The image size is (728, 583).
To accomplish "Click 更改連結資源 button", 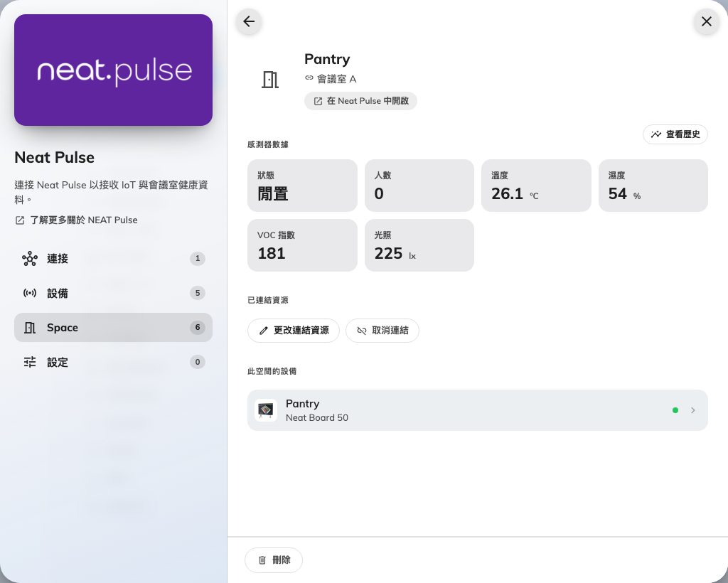I will click(x=294, y=331).
